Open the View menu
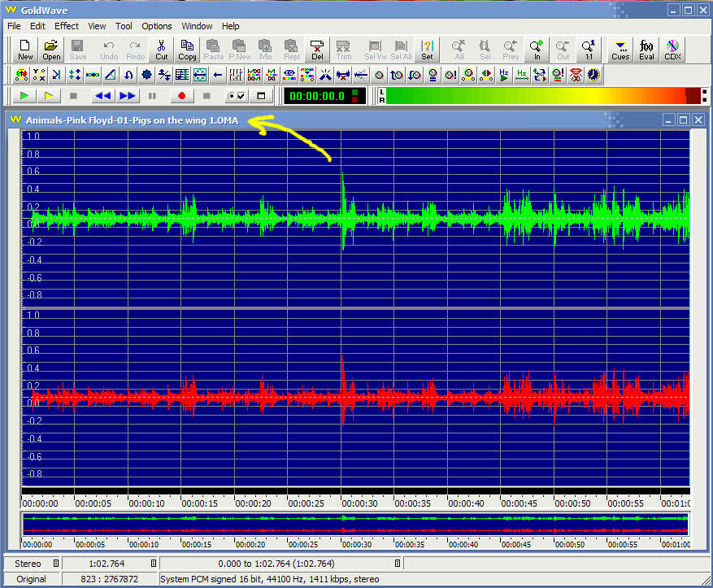This screenshot has height=588, width=713. point(97,26)
